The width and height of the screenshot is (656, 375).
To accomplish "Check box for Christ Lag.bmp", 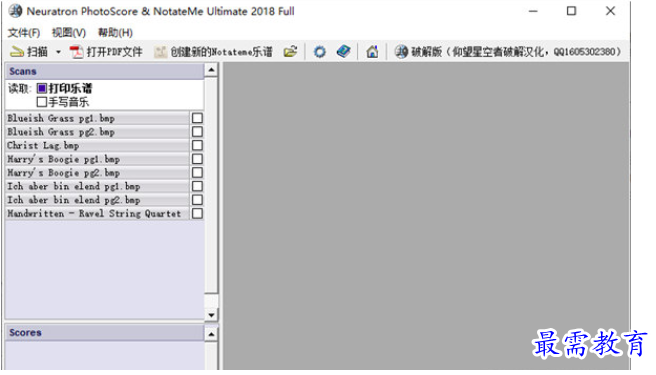I will coord(197,145).
